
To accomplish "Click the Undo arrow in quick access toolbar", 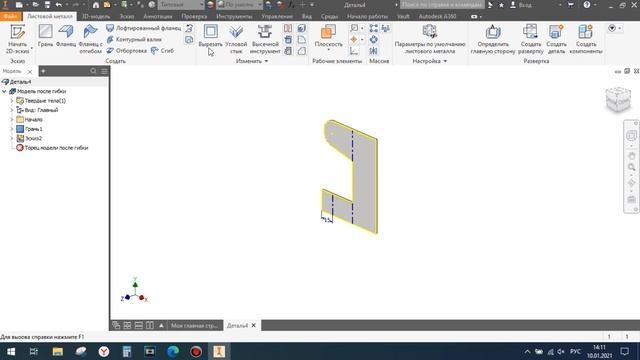I will pyautogui.click(x=59, y=5).
